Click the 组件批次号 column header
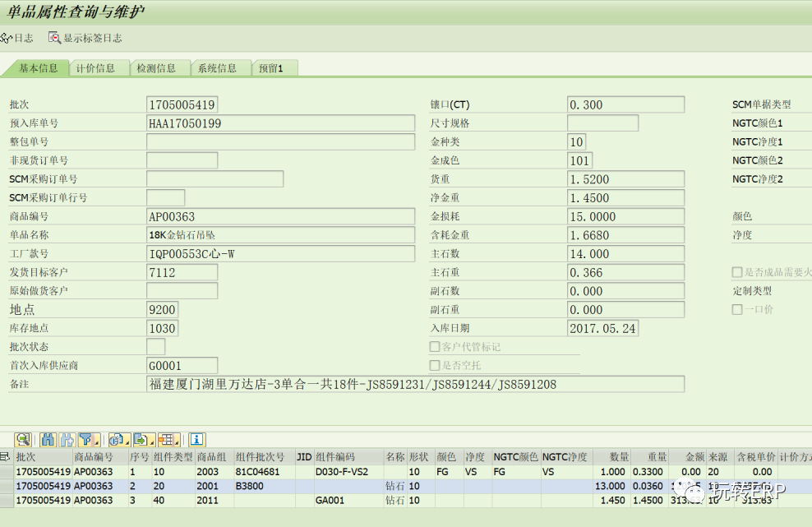Image resolution: width=812 pixels, height=527 pixels. click(264, 456)
